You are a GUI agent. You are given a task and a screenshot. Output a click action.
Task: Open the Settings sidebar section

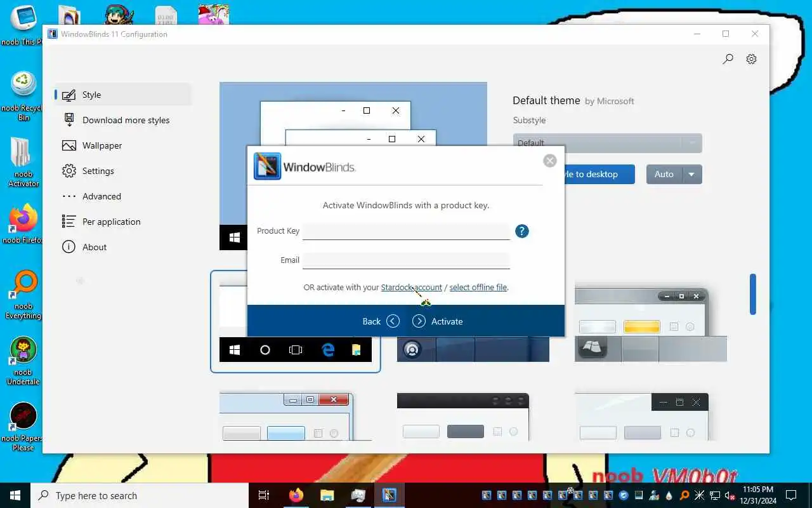pos(122,171)
